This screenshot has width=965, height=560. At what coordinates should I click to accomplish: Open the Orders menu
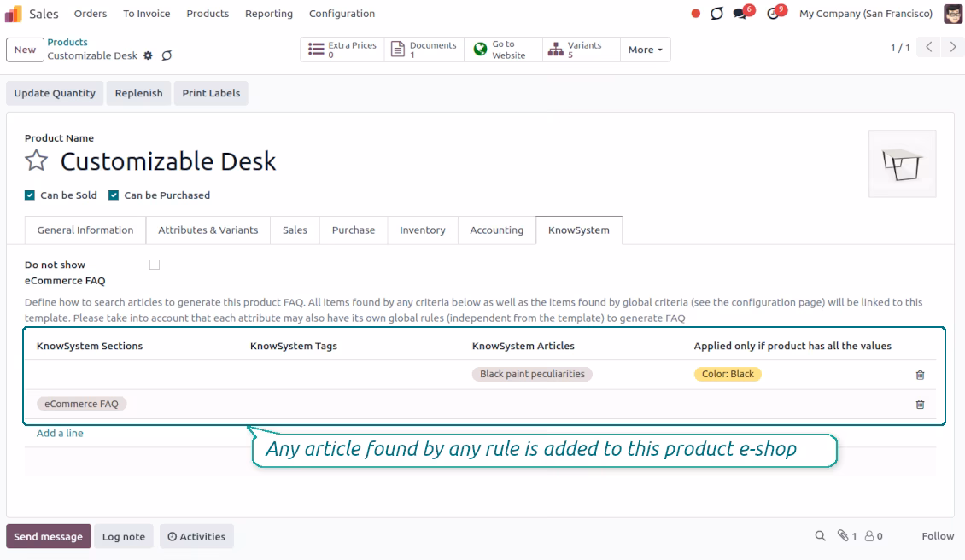coord(91,14)
